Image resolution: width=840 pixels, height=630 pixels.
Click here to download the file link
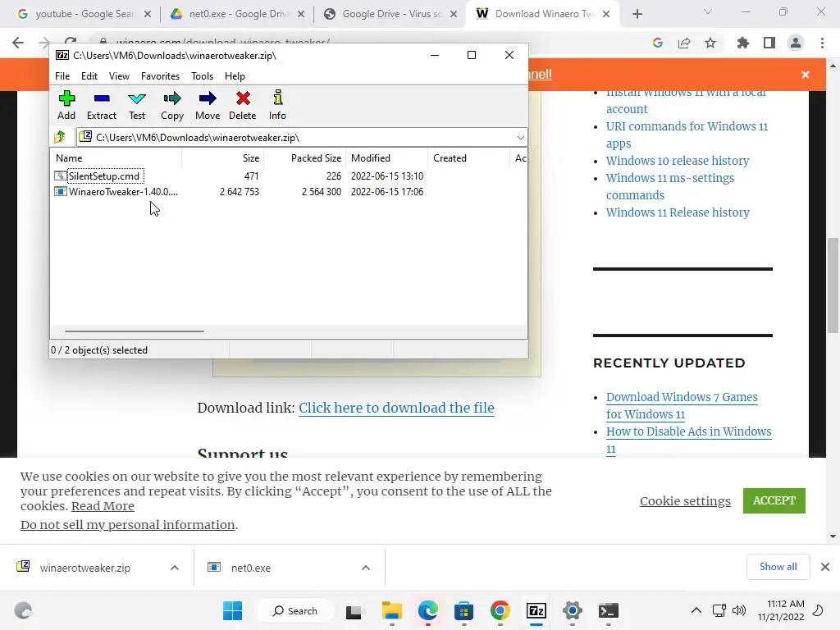pos(396,408)
